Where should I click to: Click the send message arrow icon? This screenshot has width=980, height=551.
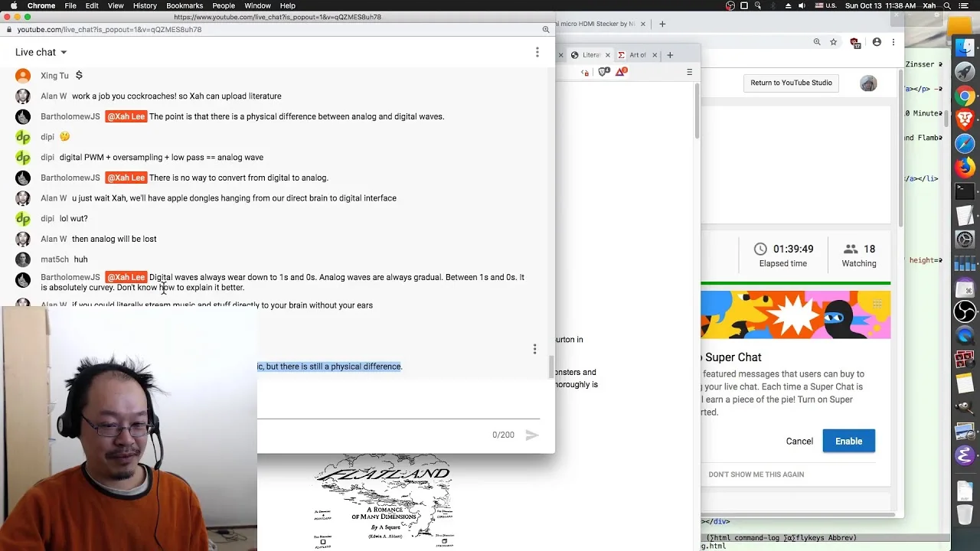532,435
